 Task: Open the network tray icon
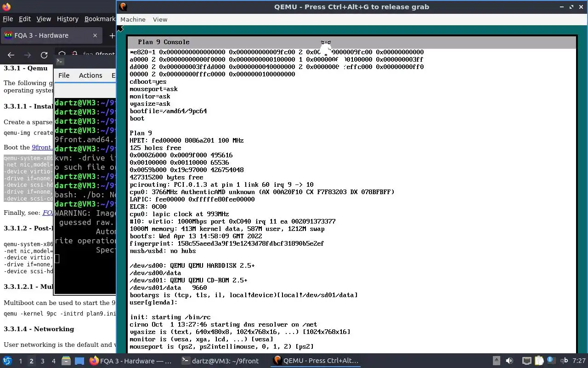(526, 361)
